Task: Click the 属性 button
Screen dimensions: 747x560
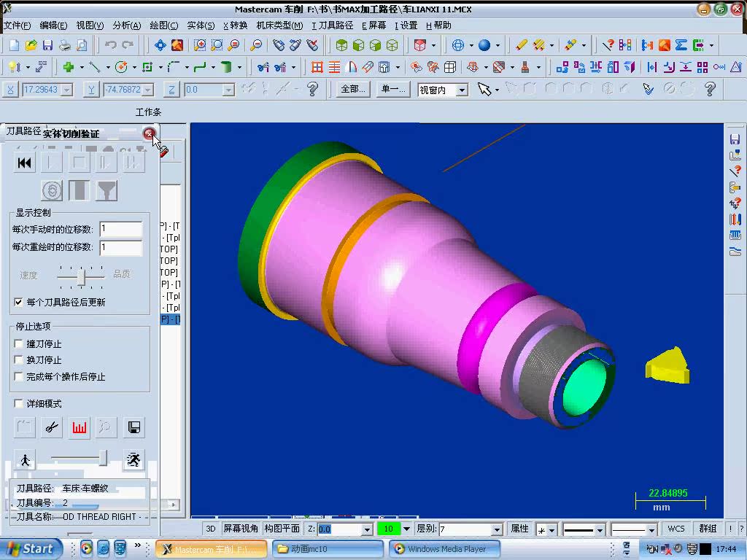Action: coord(519,529)
